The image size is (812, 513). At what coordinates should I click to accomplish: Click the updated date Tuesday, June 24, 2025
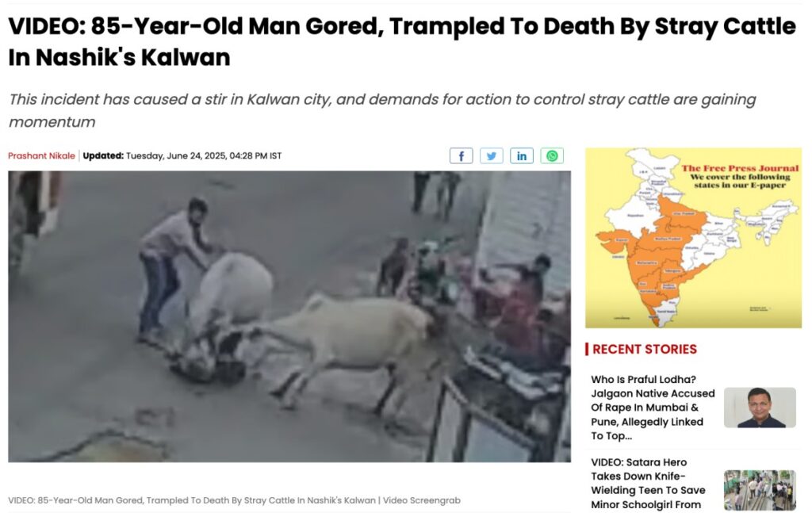point(175,156)
